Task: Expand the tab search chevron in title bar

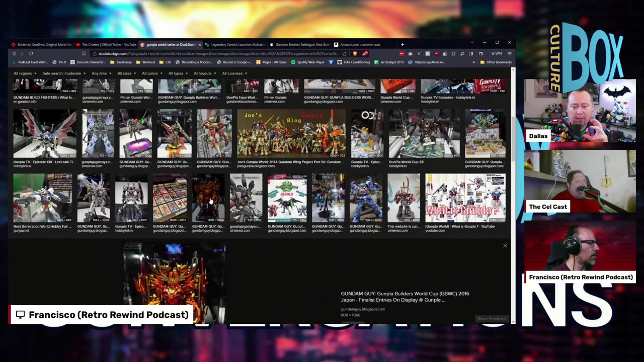Action: tap(472, 42)
